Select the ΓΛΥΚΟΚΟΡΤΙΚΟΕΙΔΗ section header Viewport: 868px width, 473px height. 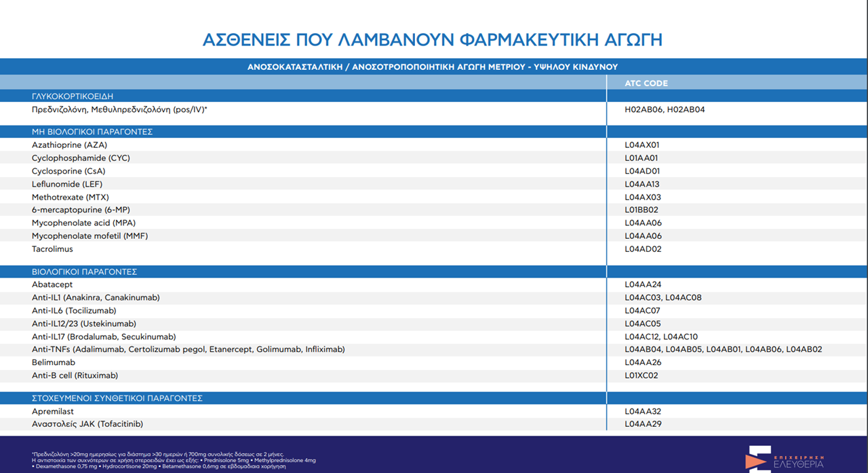tap(73, 96)
